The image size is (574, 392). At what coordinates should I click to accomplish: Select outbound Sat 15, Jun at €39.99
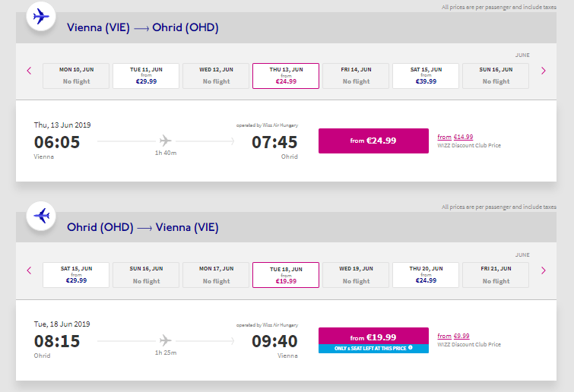click(x=426, y=75)
